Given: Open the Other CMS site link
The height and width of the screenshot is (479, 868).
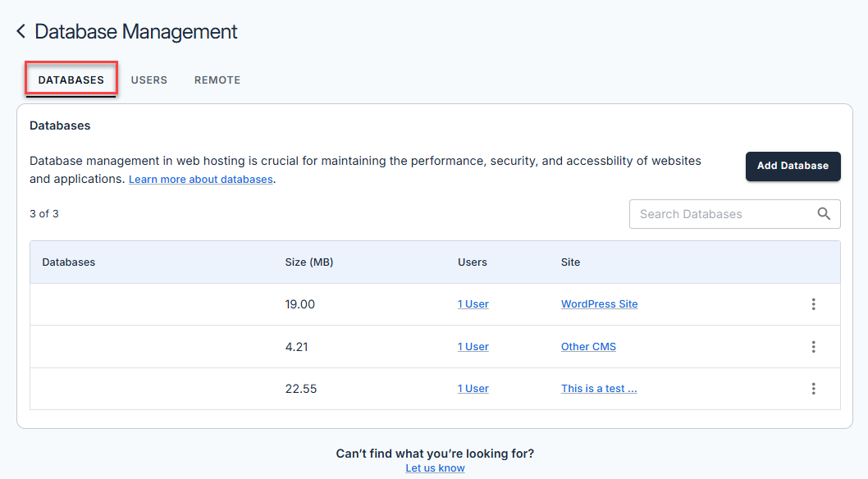Looking at the screenshot, I should click(x=588, y=346).
